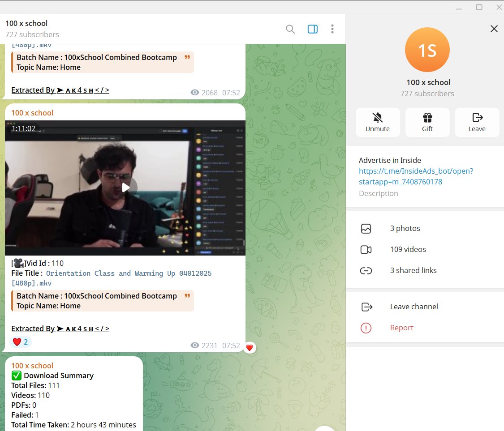This screenshot has height=431, width=504.
Task: Click the 100 x school sender name on video post
Action: 32,113
